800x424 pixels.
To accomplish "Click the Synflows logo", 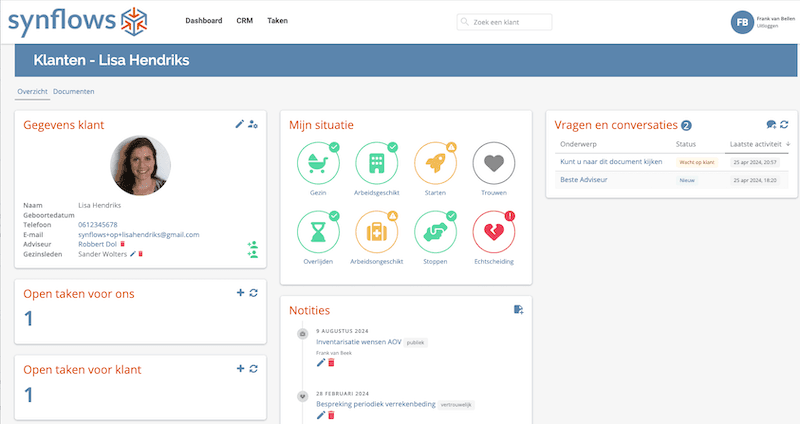I will 78,21.
